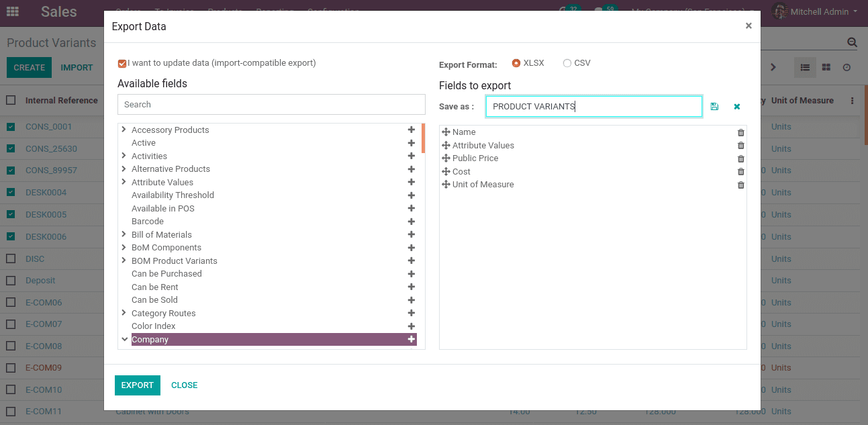Uncheck the DESK0004 row checkbox
Image resolution: width=868 pixels, height=425 pixels.
coord(11,192)
